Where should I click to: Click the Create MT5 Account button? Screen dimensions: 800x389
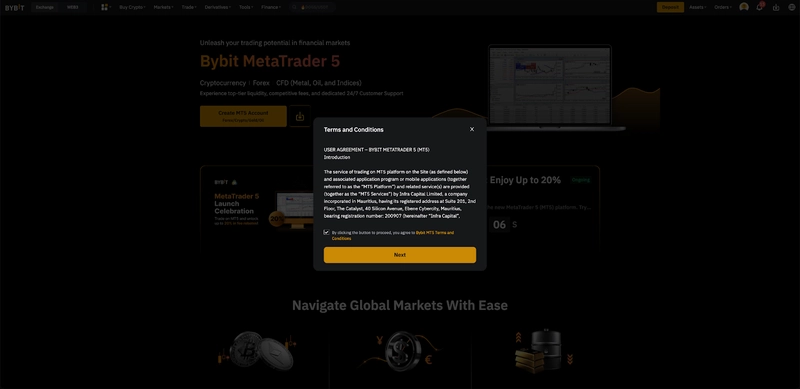click(x=243, y=116)
